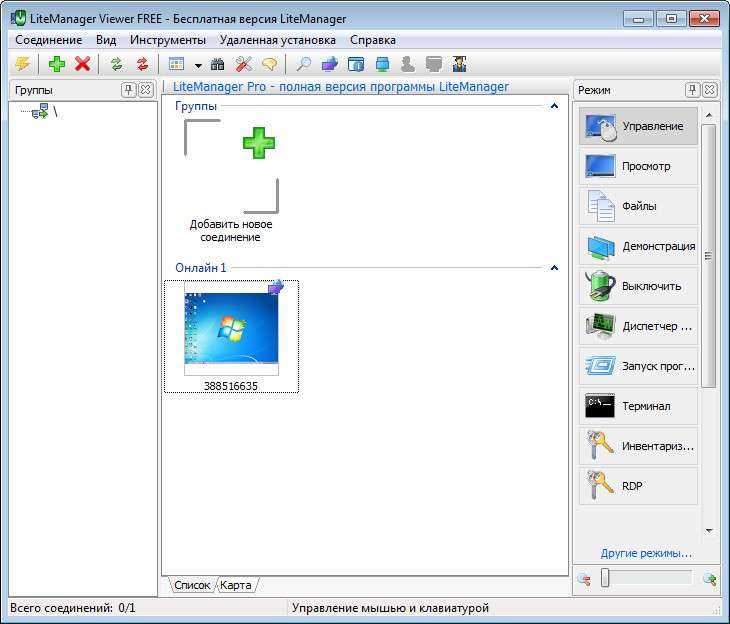730x624 pixels.
Task: Switch to the Карта tab
Action: [x=236, y=585]
